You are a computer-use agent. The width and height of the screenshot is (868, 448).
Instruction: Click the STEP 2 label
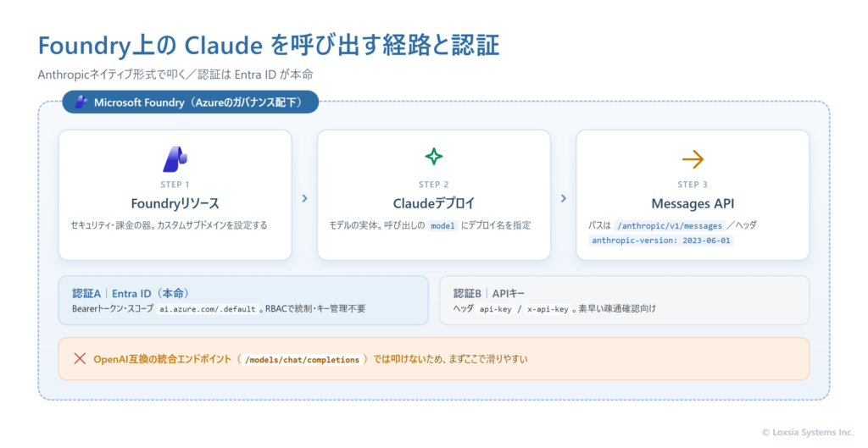point(433,184)
